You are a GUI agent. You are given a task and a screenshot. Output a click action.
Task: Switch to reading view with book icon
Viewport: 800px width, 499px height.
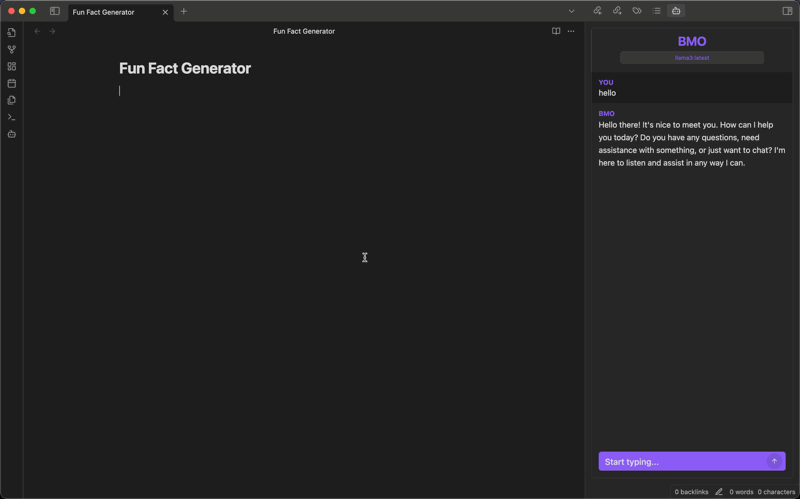coord(556,31)
